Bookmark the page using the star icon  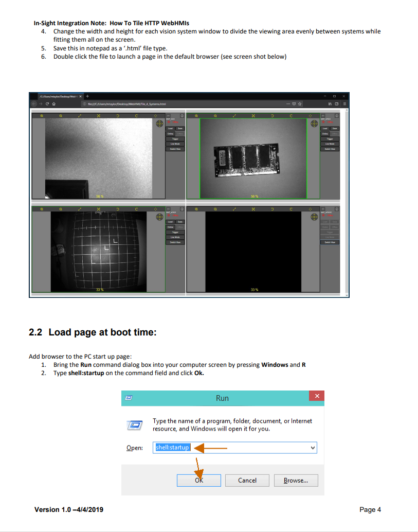tap(299, 104)
